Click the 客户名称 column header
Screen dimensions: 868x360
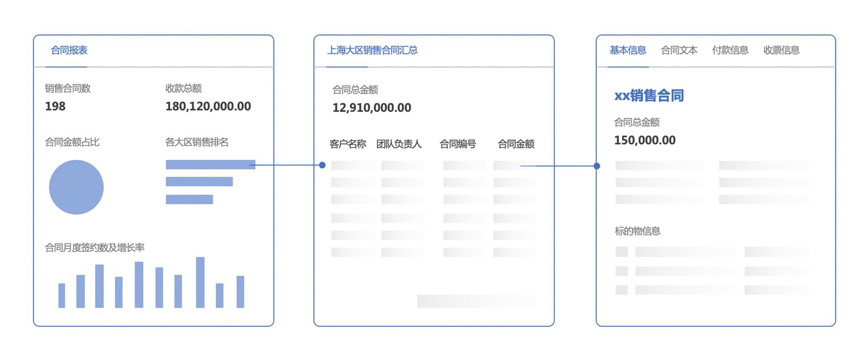click(348, 144)
